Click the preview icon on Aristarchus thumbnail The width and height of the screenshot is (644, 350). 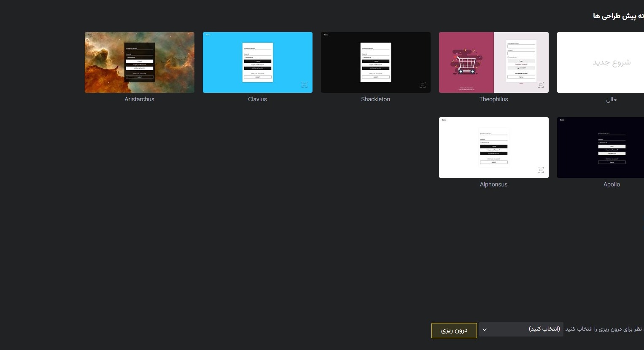pos(186,85)
